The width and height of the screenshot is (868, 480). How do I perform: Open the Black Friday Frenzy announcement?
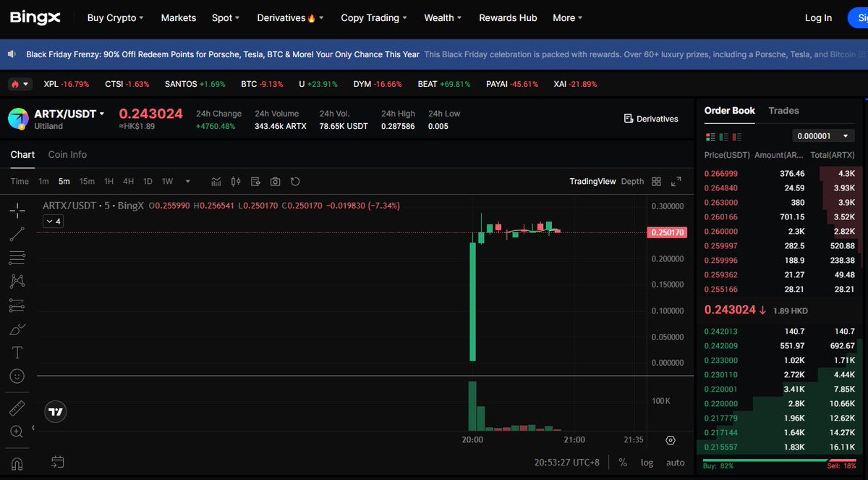tap(222, 54)
